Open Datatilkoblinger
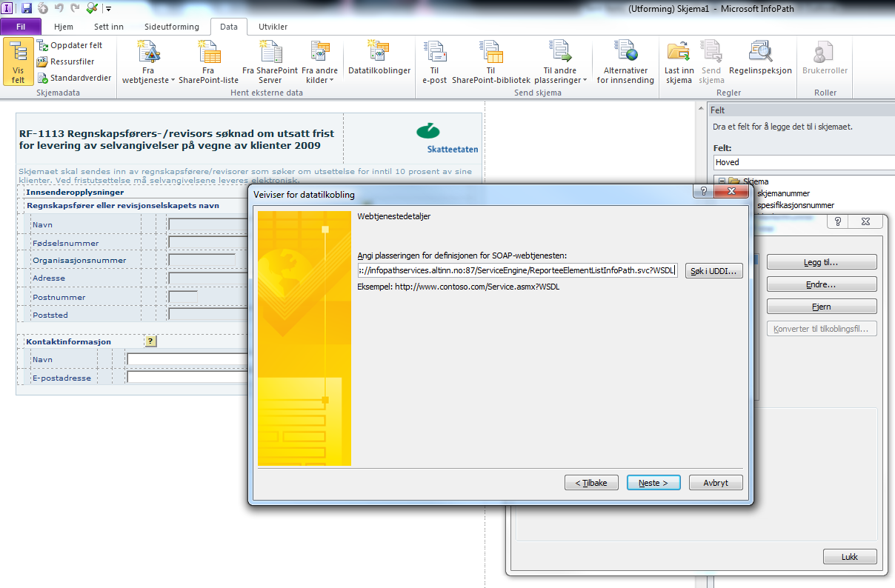895x588 pixels. click(379, 58)
